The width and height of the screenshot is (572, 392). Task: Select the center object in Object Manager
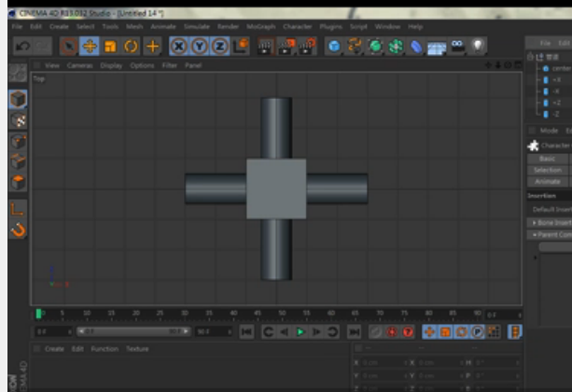(562, 69)
